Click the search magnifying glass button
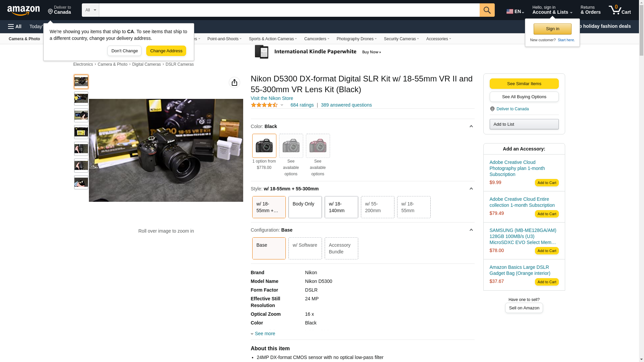This screenshot has height=362, width=644. tap(487, 10)
